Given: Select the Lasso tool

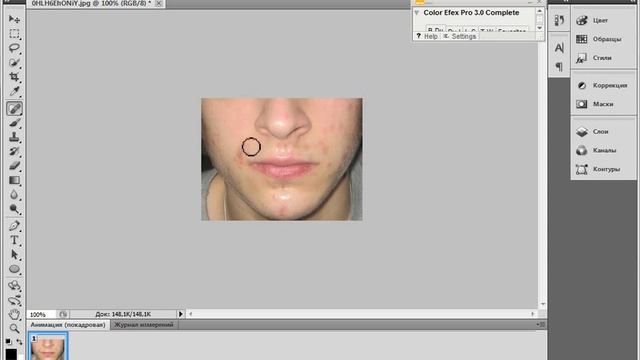Looking at the screenshot, I should tap(14, 48).
